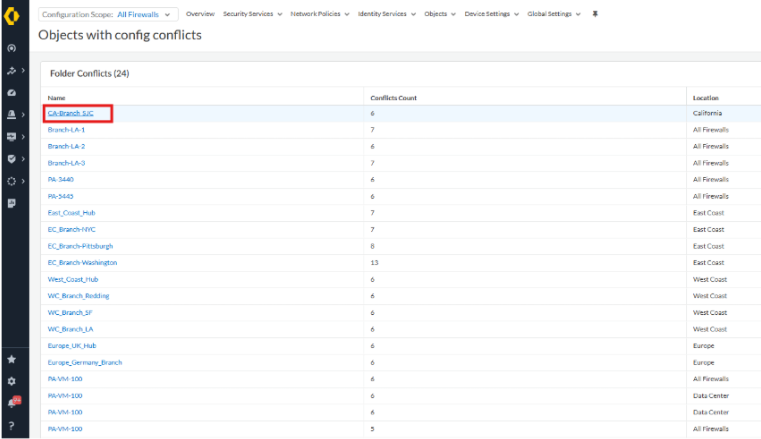Open the Branch-LA-1 link
The height and width of the screenshot is (439, 761).
66,130
